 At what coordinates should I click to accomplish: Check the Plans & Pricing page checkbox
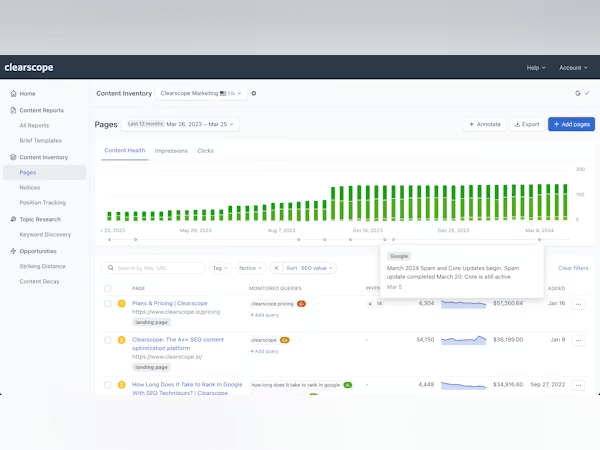pyautogui.click(x=108, y=303)
